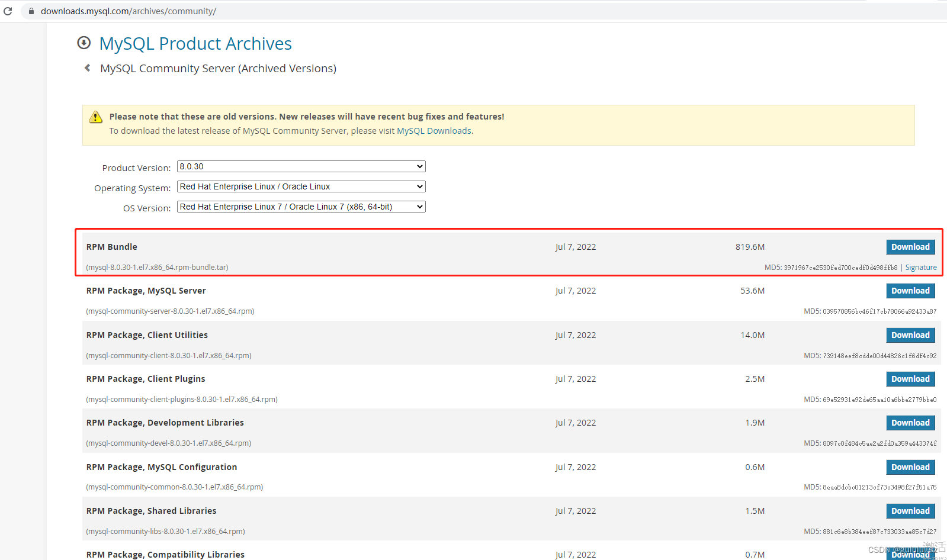Follow the MySQL Downloads link in notice
Image resolution: width=947 pixels, height=560 pixels.
pos(434,131)
